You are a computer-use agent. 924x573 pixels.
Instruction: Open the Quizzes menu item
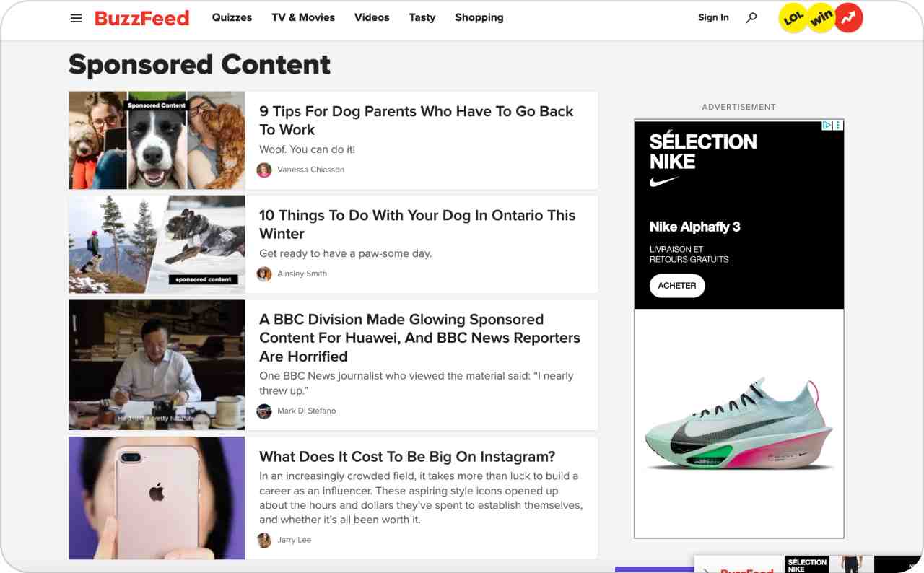click(232, 17)
